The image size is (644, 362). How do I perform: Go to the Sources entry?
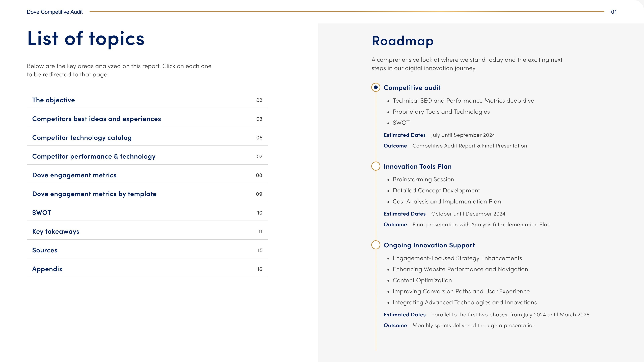[x=147, y=250]
